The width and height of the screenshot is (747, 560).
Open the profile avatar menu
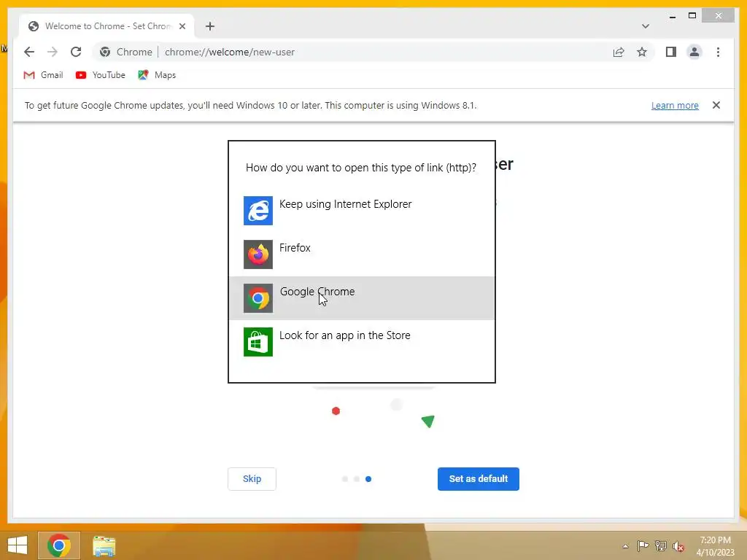694,52
